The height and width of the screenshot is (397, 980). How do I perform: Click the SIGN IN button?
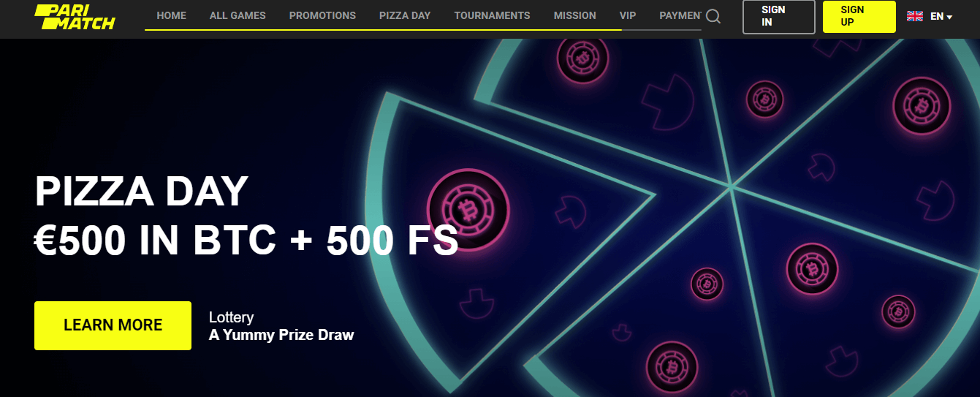pos(778,17)
